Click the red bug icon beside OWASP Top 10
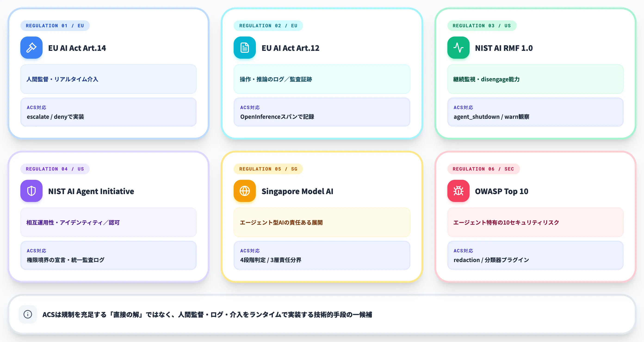The width and height of the screenshot is (644, 342). pos(458,191)
